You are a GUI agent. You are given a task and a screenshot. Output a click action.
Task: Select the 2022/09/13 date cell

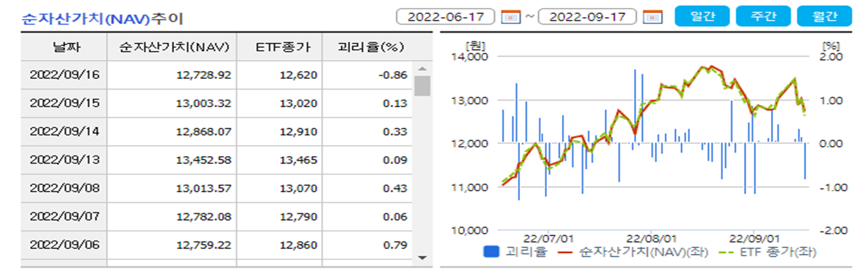pyautogui.click(x=65, y=160)
